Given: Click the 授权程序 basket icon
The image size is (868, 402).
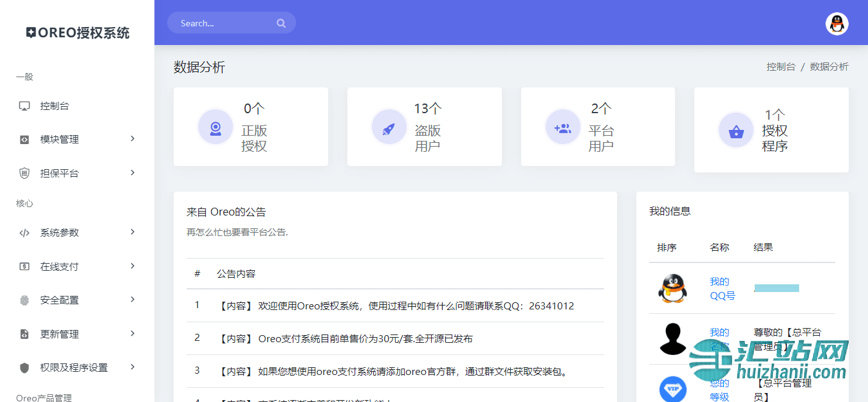Looking at the screenshot, I should [x=736, y=131].
